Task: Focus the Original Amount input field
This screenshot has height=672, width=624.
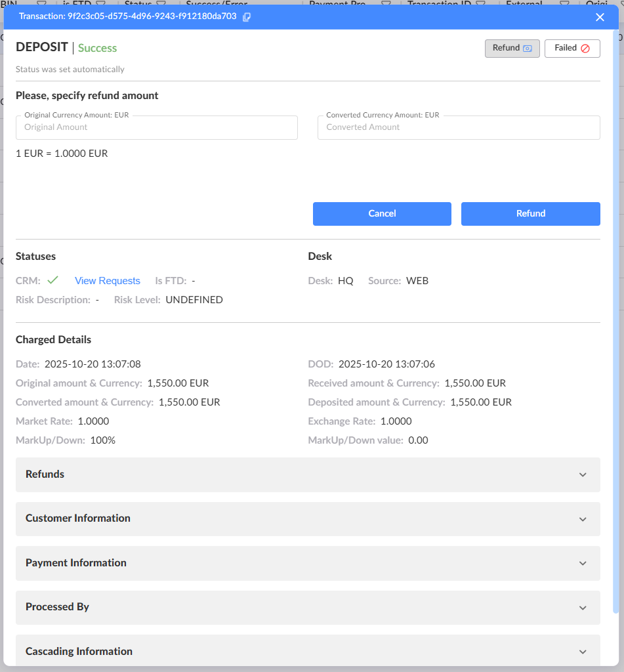Action: [x=157, y=128]
